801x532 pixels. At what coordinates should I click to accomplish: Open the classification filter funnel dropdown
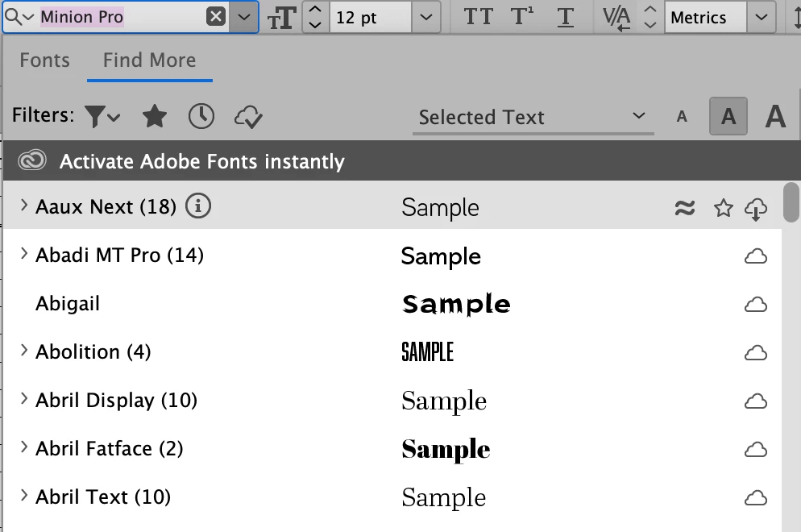pyautogui.click(x=102, y=117)
